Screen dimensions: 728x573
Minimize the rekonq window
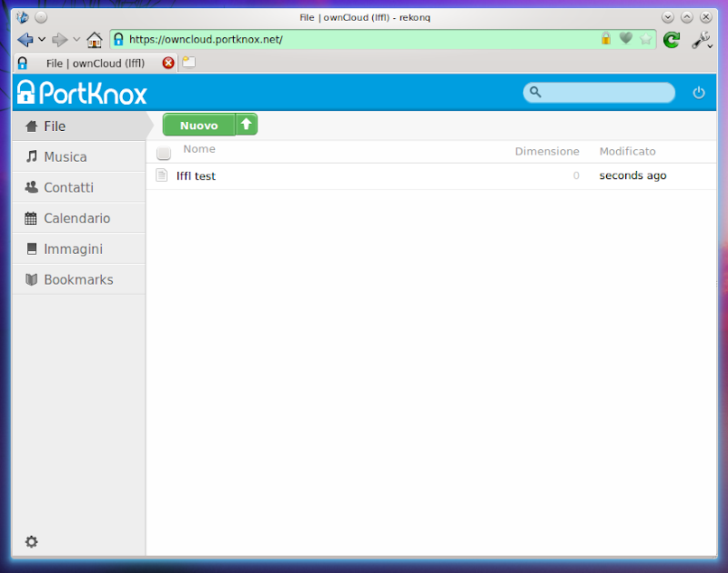click(668, 17)
